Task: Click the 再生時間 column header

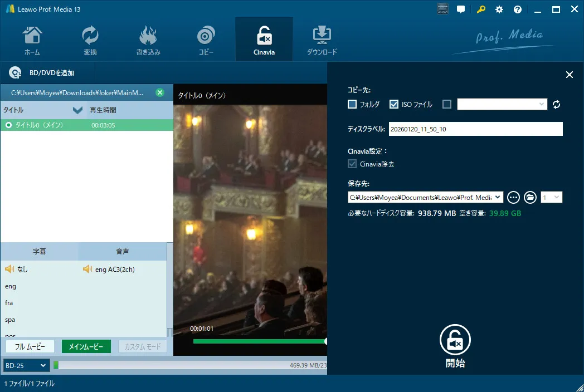Action: pos(103,110)
